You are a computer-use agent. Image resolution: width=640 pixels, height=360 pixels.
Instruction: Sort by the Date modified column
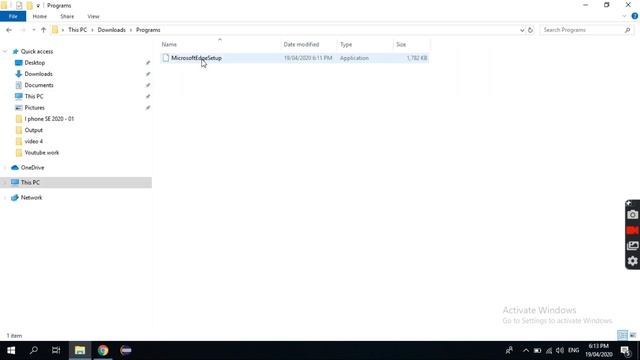[301, 44]
